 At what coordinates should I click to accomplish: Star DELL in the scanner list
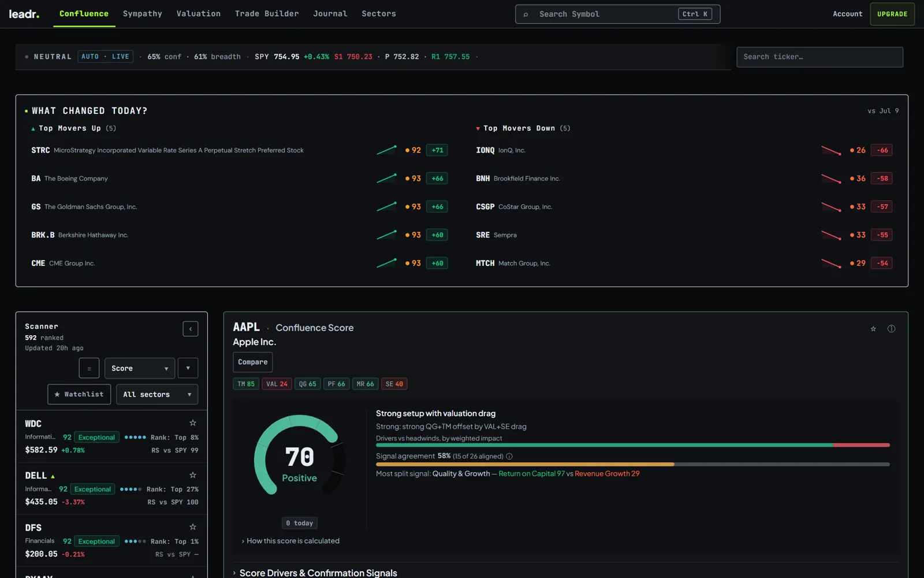pyautogui.click(x=193, y=475)
